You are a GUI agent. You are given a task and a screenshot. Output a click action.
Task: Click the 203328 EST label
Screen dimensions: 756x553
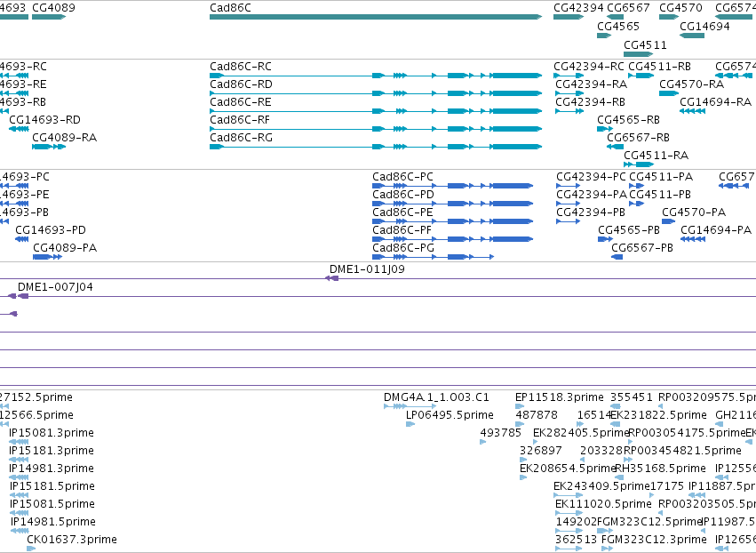601,451
